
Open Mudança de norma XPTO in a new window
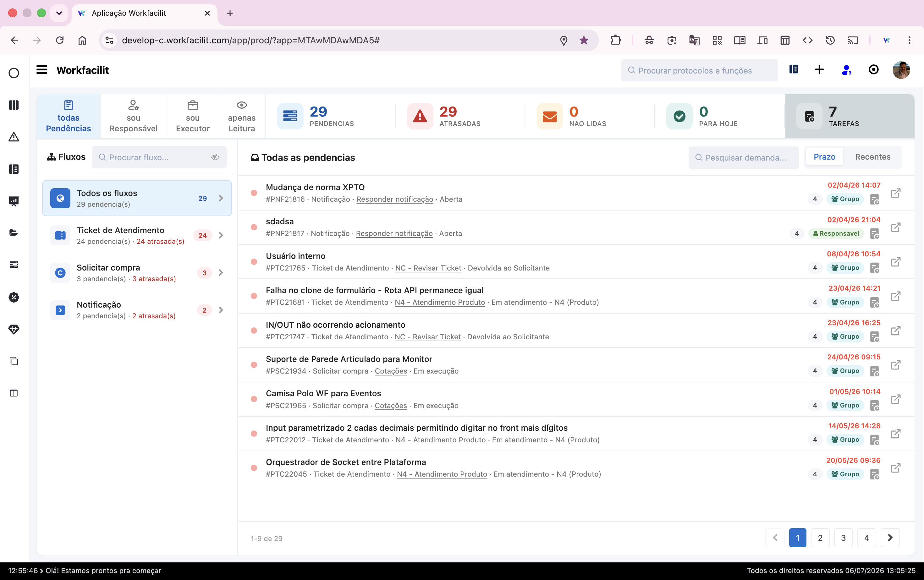coord(896,193)
